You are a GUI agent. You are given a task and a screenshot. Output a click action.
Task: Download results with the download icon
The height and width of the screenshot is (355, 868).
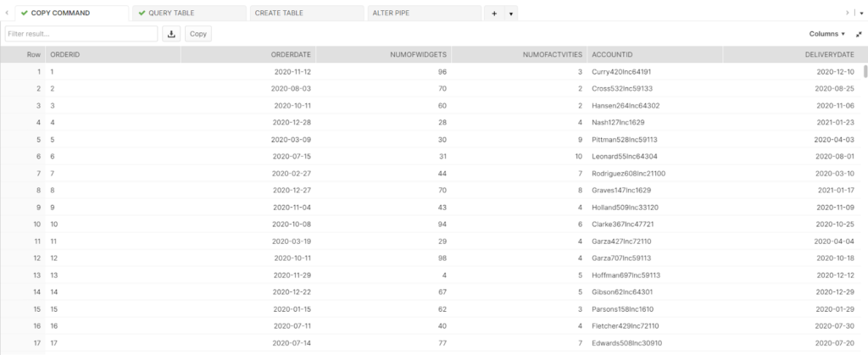coord(172,34)
